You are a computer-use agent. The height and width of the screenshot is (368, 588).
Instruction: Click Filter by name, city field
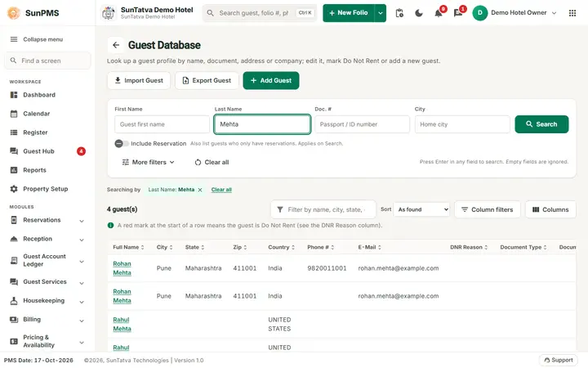(323, 209)
